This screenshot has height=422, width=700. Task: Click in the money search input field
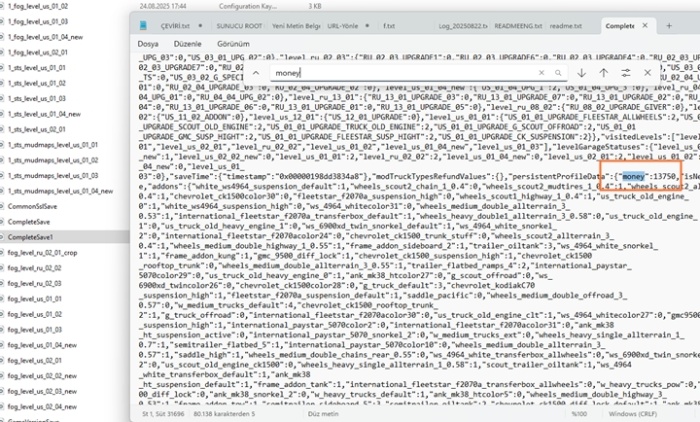400,73
